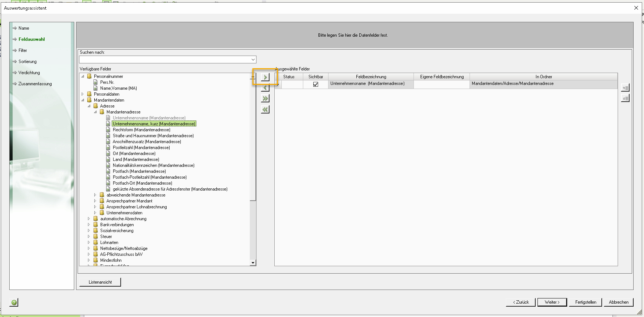Collapse the Mandantenadresse folder

(x=95, y=112)
